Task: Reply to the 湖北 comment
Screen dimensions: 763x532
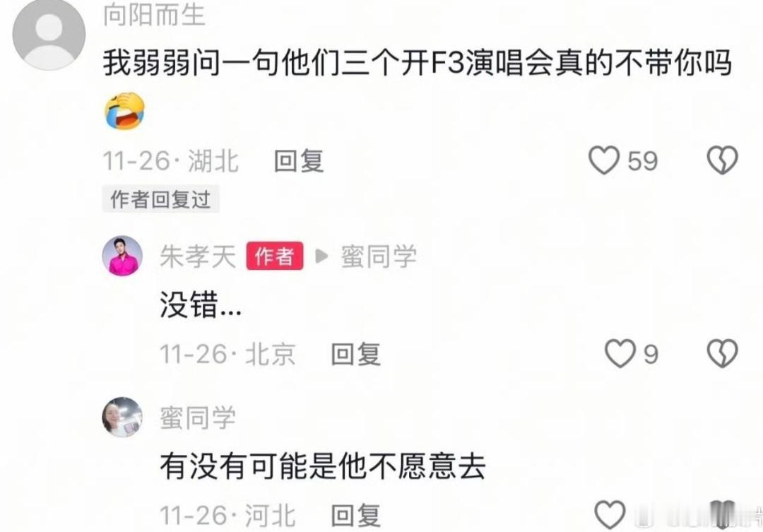Action: pyautogui.click(x=299, y=160)
